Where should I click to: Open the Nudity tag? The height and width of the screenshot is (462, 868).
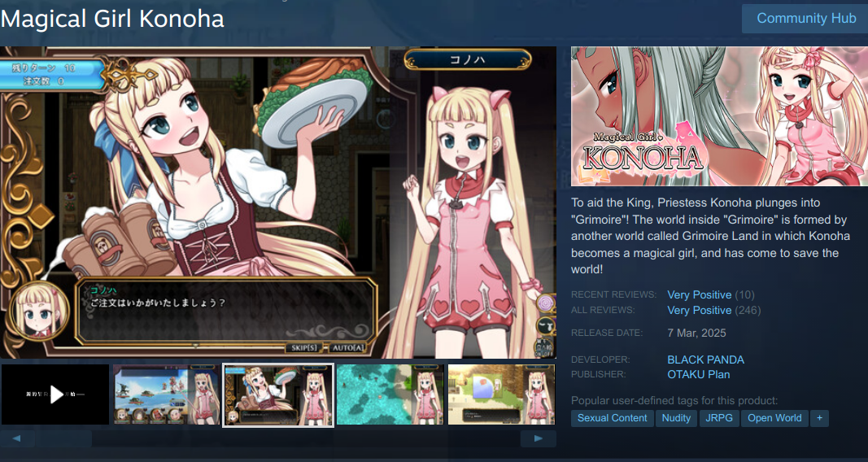[677, 418]
